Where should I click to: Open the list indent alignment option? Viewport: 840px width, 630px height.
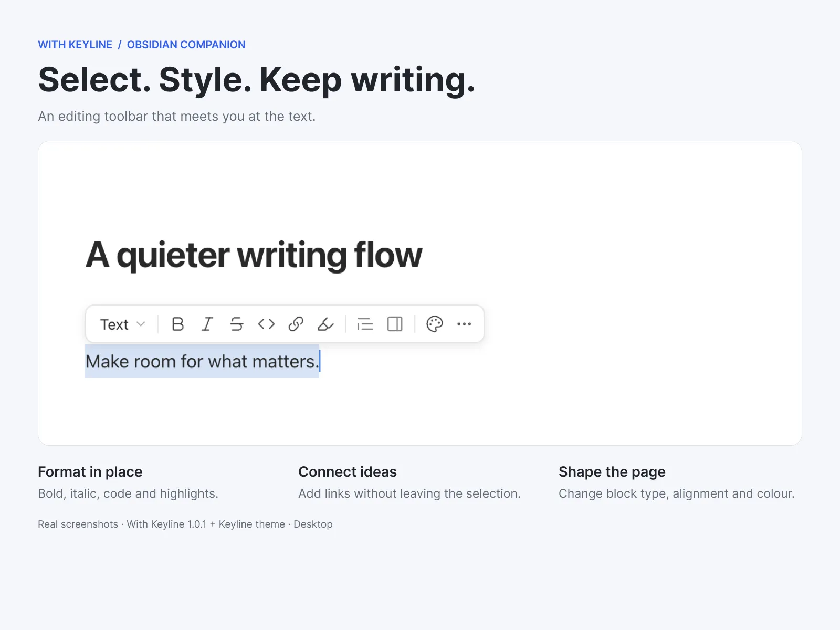pyautogui.click(x=365, y=324)
